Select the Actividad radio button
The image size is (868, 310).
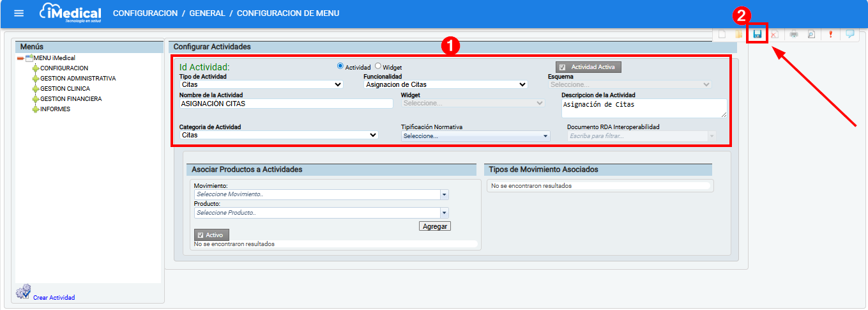pos(340,66)
